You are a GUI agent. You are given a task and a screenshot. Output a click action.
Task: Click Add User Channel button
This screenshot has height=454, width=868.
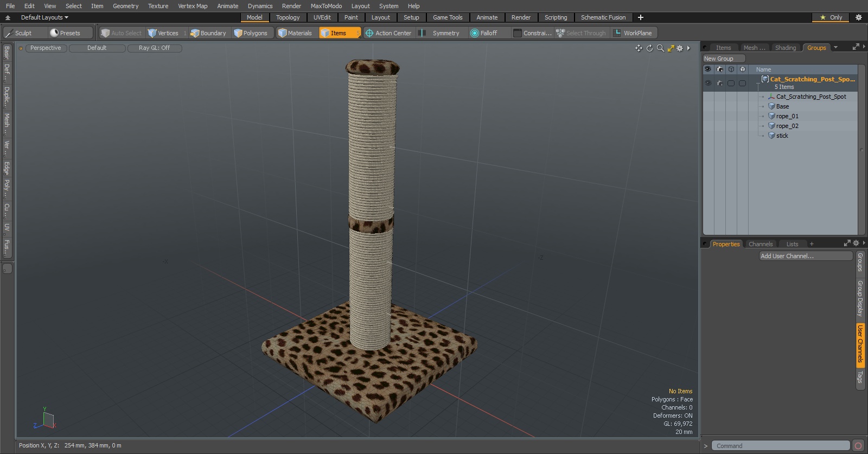click(806, 256)
